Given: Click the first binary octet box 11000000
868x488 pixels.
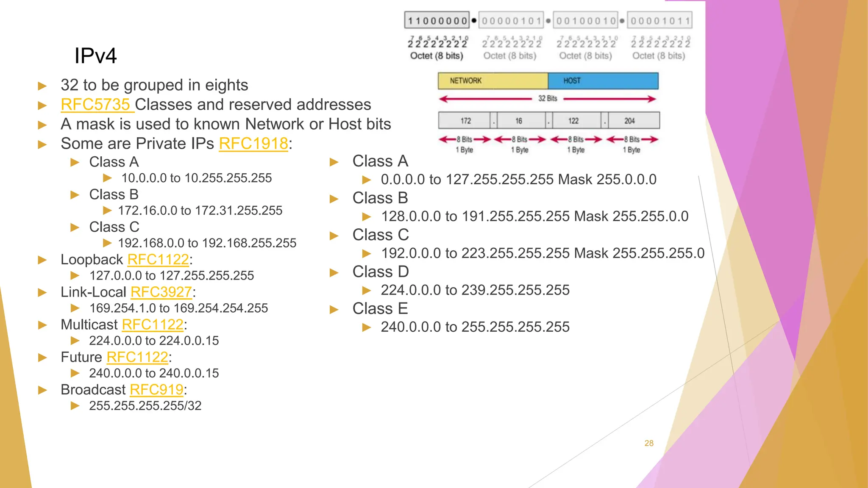Looking at the screenshot, I should (437, 20).
